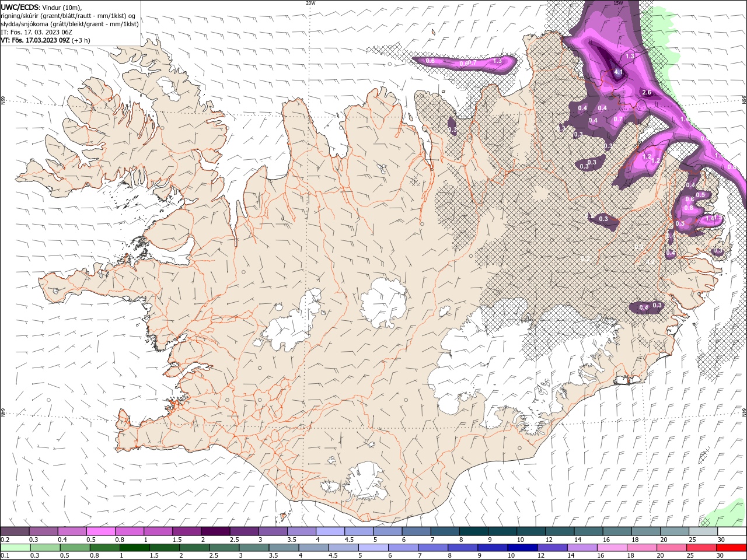The height and width of the screenshot is (560, 747).
Task: Click deep blue lower swatch between 10 and 12
Action: pyautogui.click(x=522, y=548)
